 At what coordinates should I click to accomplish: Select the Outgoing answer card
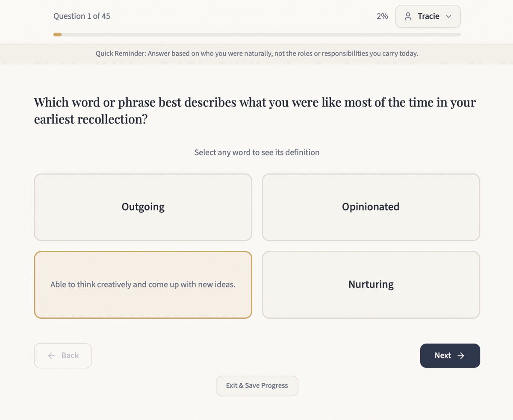coord(143,207)
